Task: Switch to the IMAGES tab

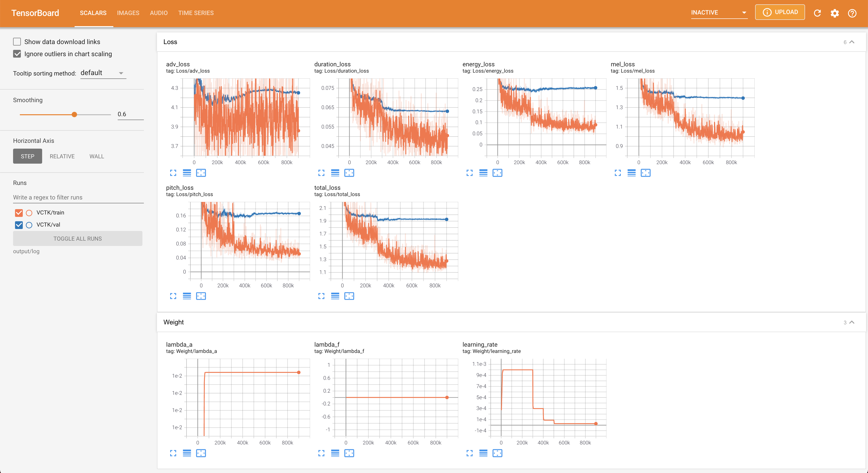Action: 128,13
